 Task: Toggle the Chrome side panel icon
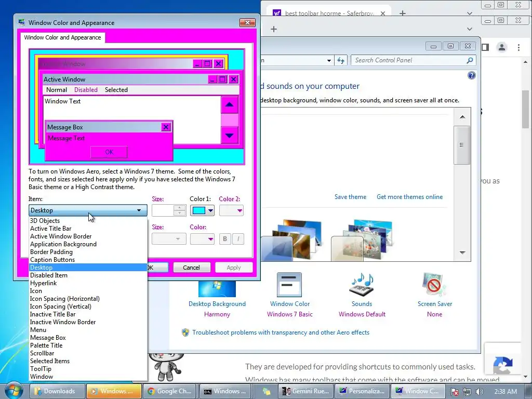click(486, 47)
